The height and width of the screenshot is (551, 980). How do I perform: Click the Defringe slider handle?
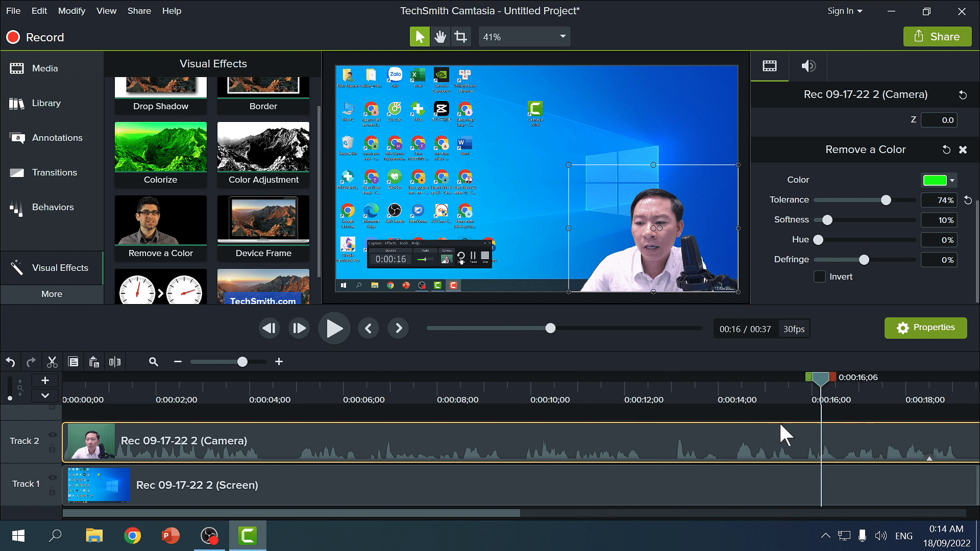(864, 260)
